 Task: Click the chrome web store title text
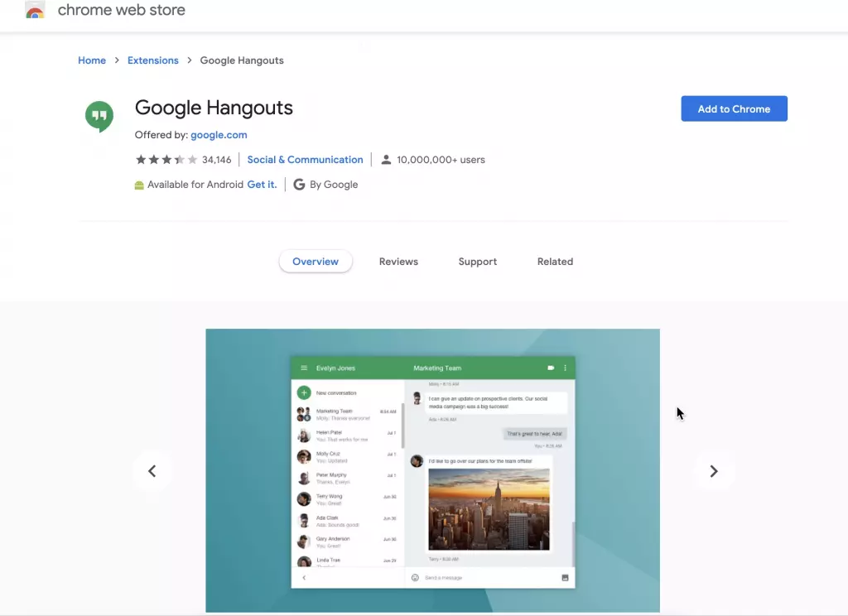click(x=121, y=10)
